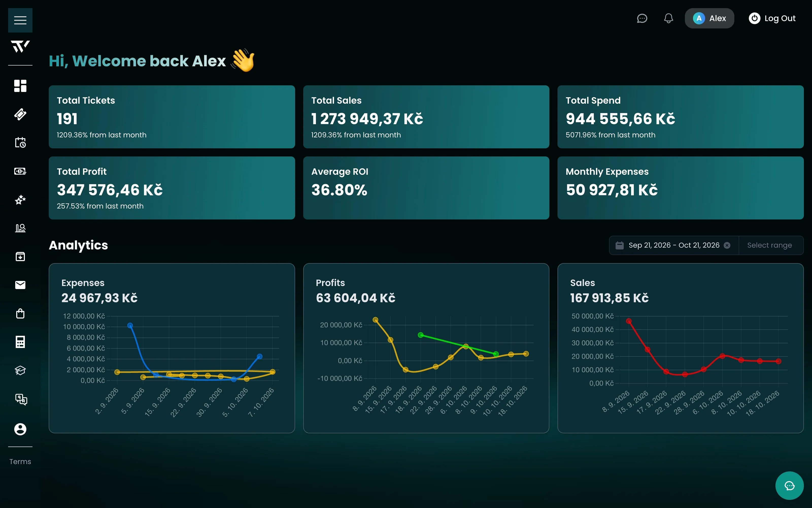
Task: Open the graduation cap icon
Action: [x=20, y=371]
